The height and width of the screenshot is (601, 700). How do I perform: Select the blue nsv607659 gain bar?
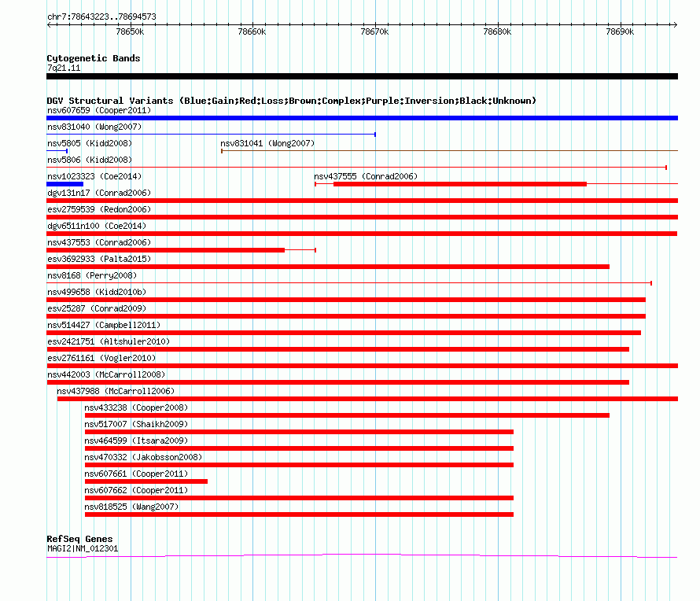pos(362,118)
